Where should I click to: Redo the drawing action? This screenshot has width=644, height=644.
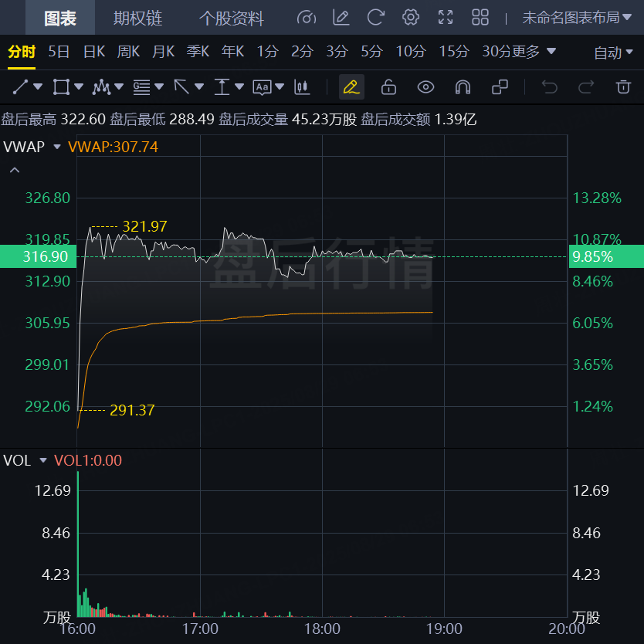pyautogui.click(x=586, y=87)
